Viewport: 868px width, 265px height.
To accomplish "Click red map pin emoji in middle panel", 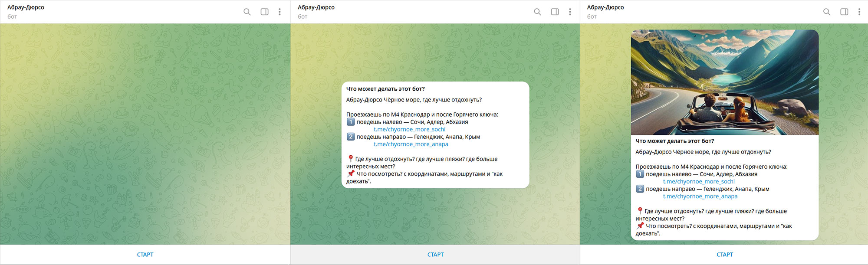I will [350, 159].
